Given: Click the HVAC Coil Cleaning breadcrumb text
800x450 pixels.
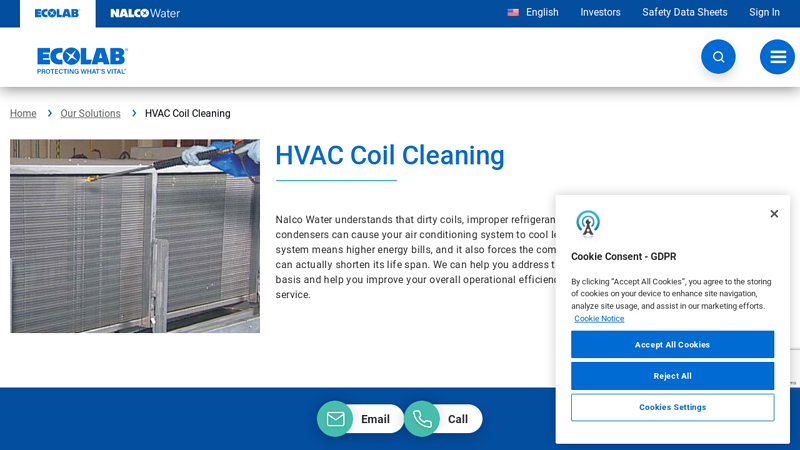Looking at the screenshot, I should click(x=187, y=113).
